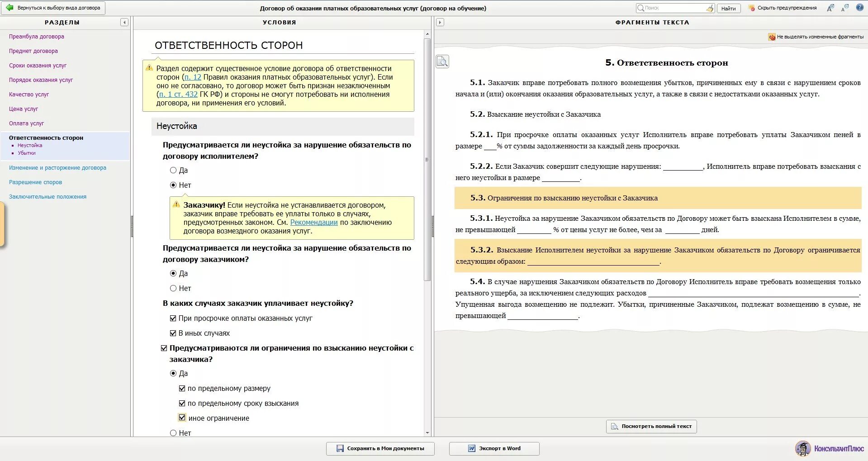This screenshot has width=868, height=461.
Task: Toggle В иных случаях checkbox
Action: click(x=173, y=333)
